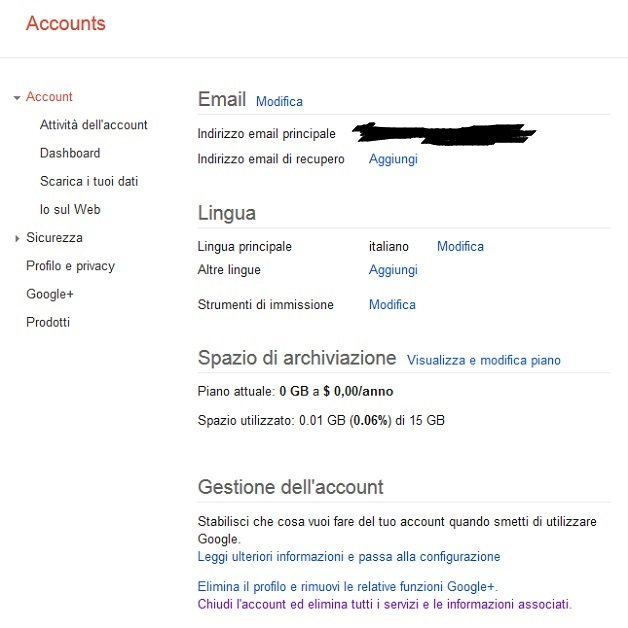628x628 pixels.
Task: Click the Gestione dell'account heading
Action: click(290, 487)
